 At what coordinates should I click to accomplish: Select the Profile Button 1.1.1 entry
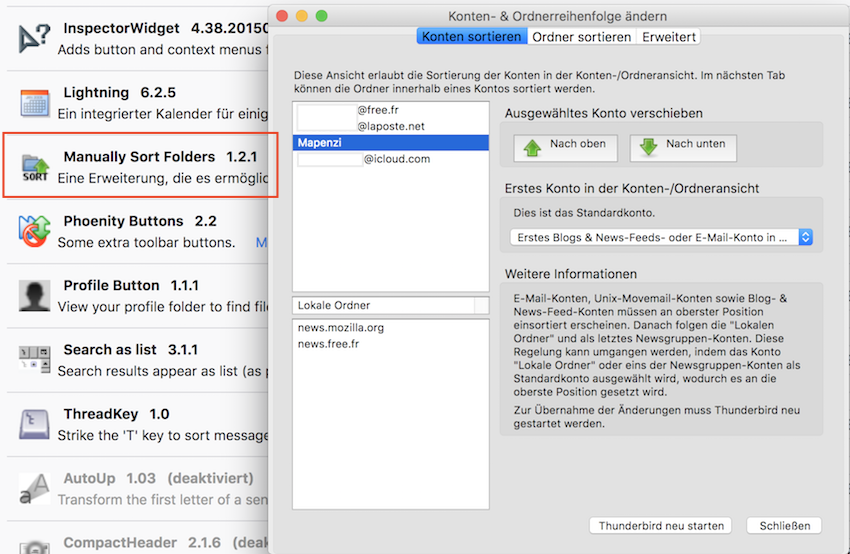[x=138, y=296]
